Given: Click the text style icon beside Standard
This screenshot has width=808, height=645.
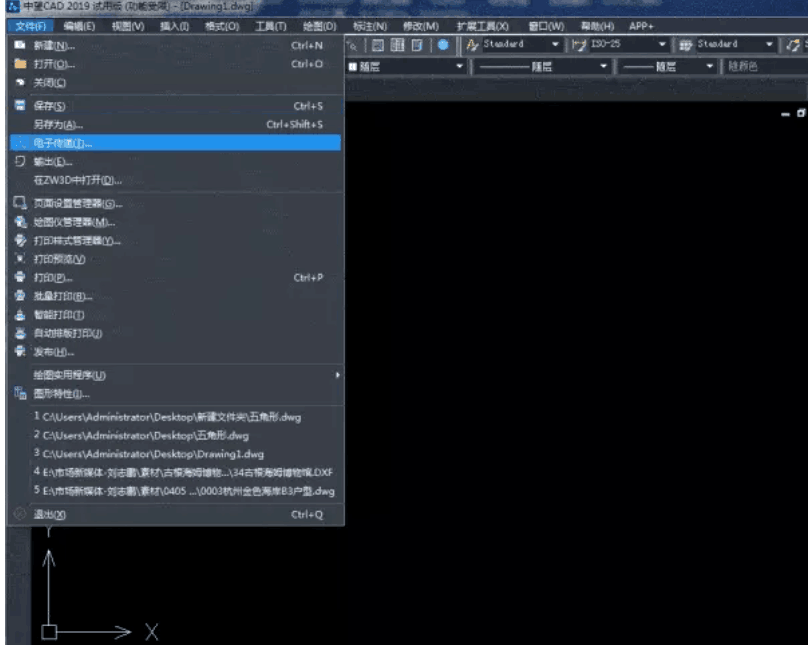Looking at the screenshot, I should coord(472,45).
